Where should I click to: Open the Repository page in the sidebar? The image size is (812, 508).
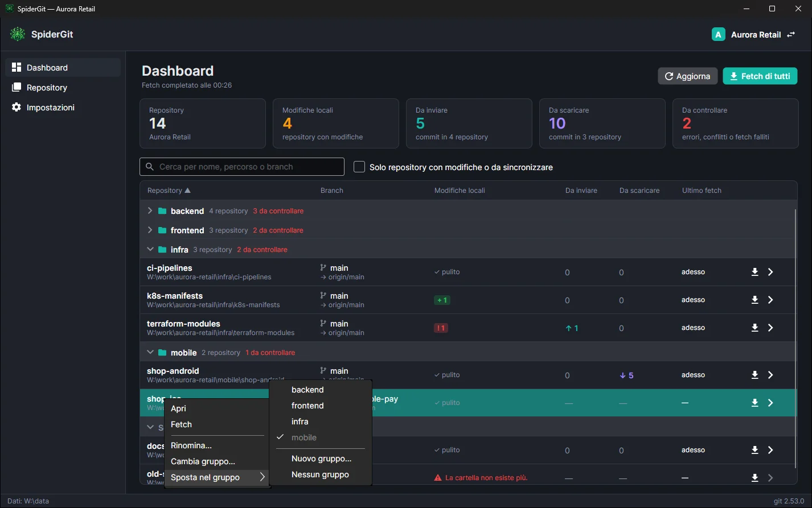point(63,88)
